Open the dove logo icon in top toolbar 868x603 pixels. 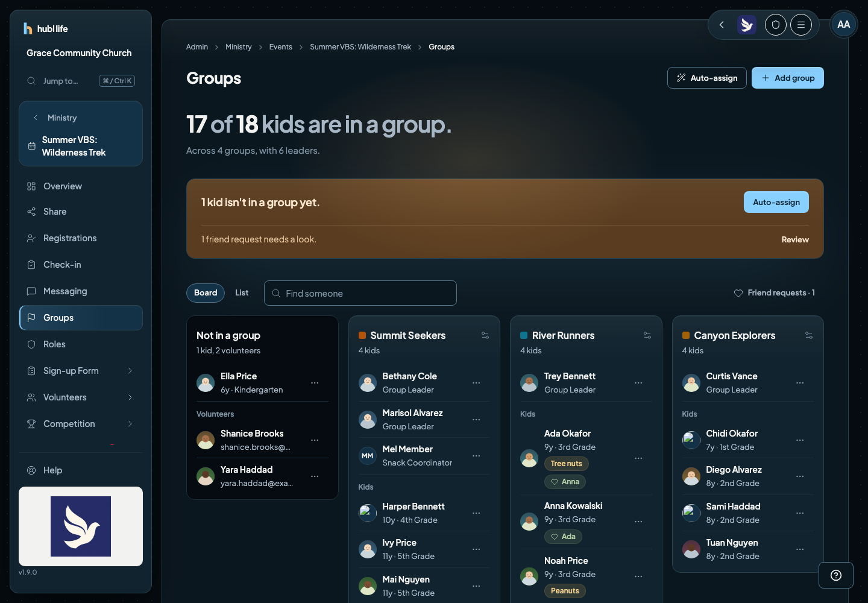pyautogui.click(x=747, y=25)
